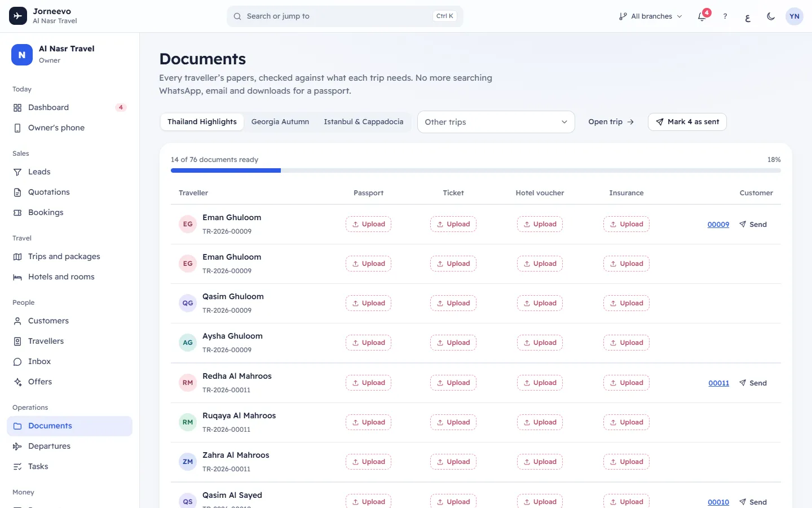Send documents for booking 00009
812x508 pixels.
click(x=753, y=225)
